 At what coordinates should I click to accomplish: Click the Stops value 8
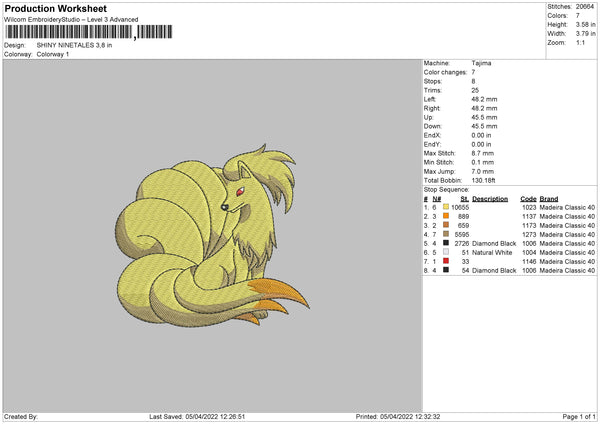coord(473,81)
